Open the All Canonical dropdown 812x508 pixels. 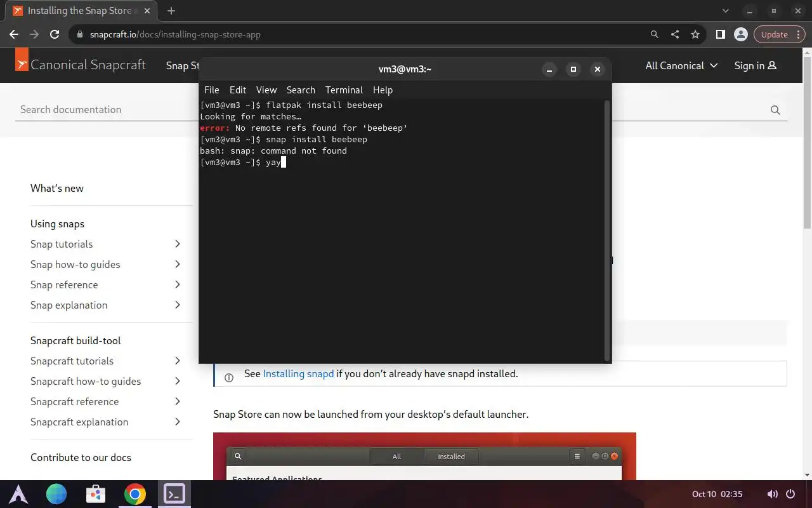point(681,65)
